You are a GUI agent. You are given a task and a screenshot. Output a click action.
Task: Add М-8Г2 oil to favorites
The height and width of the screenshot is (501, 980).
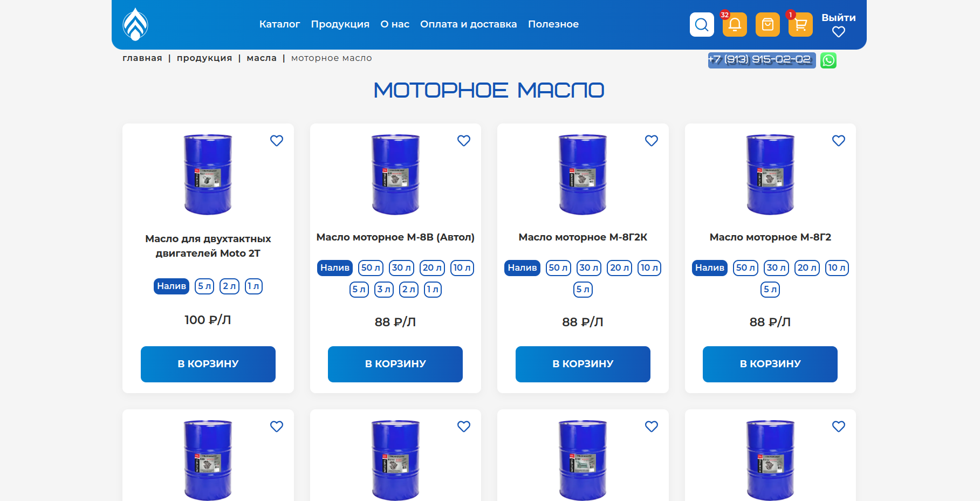tap(839, 141)
